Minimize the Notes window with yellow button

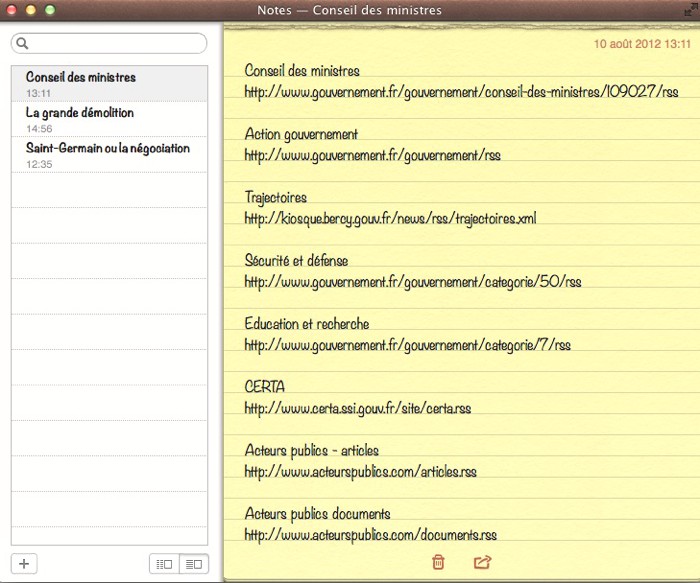click(30, 10)
